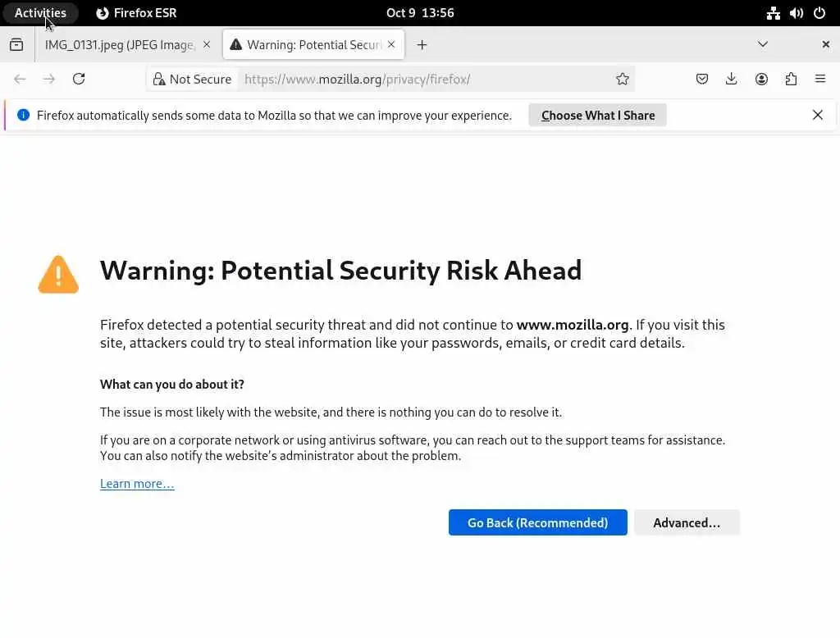Open the Learn more… link
The image size is (840, 638).
pyautogui.click(x=137, y=483)
